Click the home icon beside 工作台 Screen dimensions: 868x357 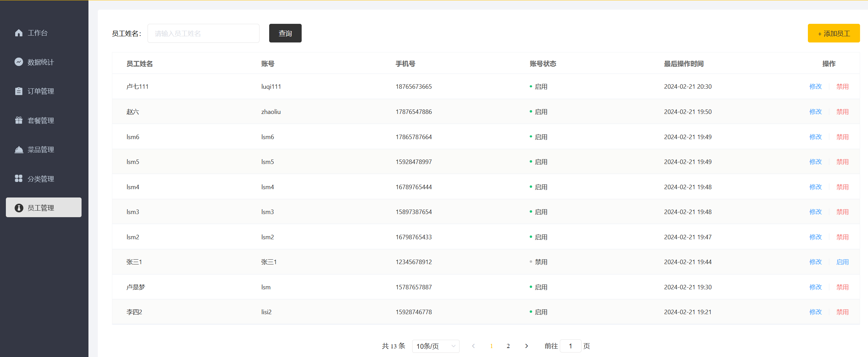(19, 33)
